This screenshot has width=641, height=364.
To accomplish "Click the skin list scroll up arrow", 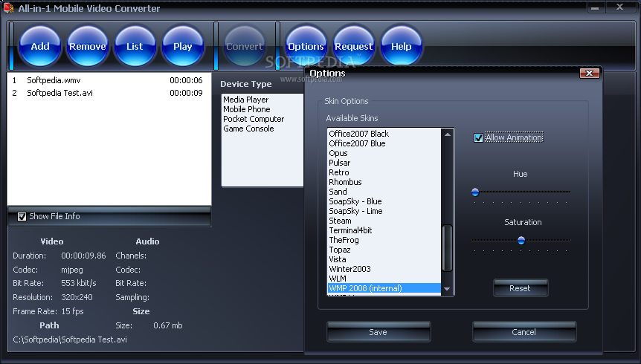I will [x=447, y=134].
